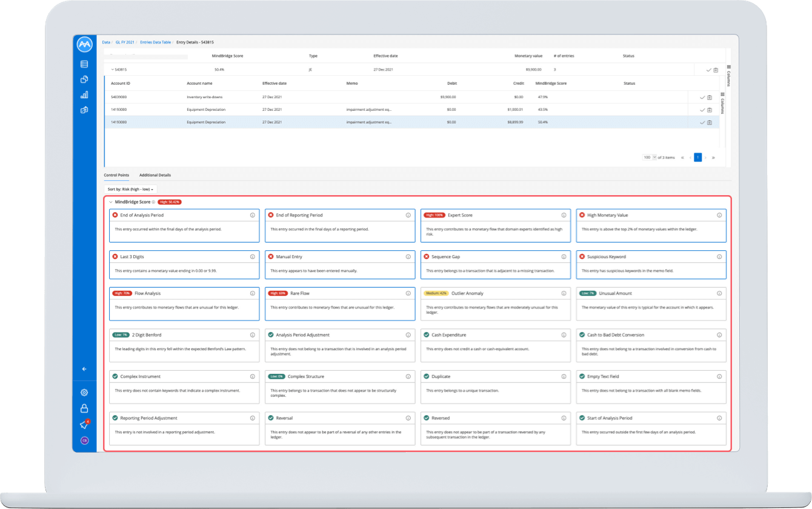Go to GL FY 2021 breadcrumb link
Viewport: 812px width, 509px height.
click(125, 42)
